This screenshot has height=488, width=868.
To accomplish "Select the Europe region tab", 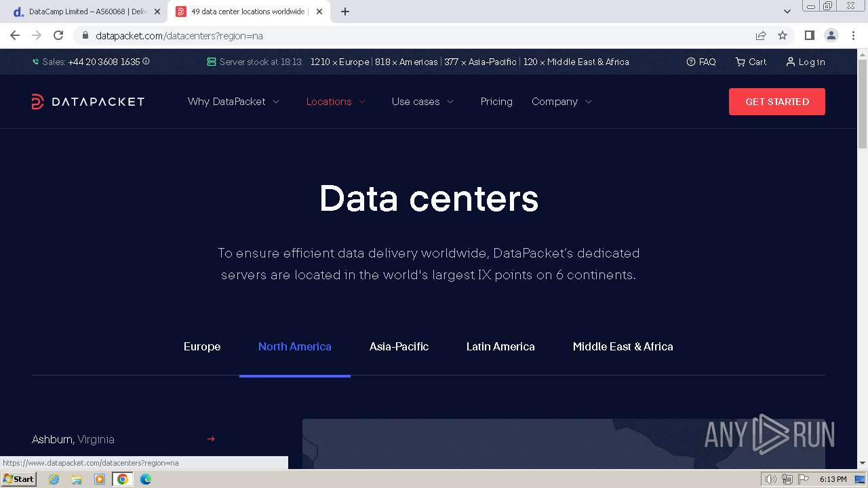I will point(202,346).
